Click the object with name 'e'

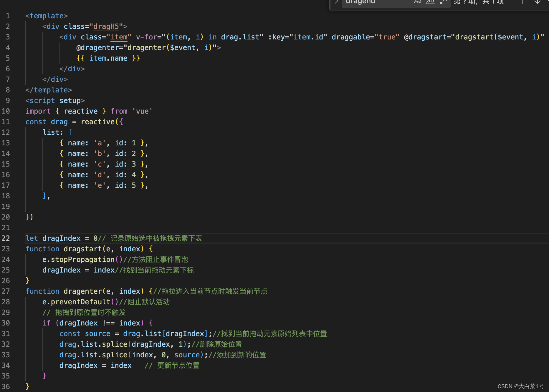click(x=102, y=185)
